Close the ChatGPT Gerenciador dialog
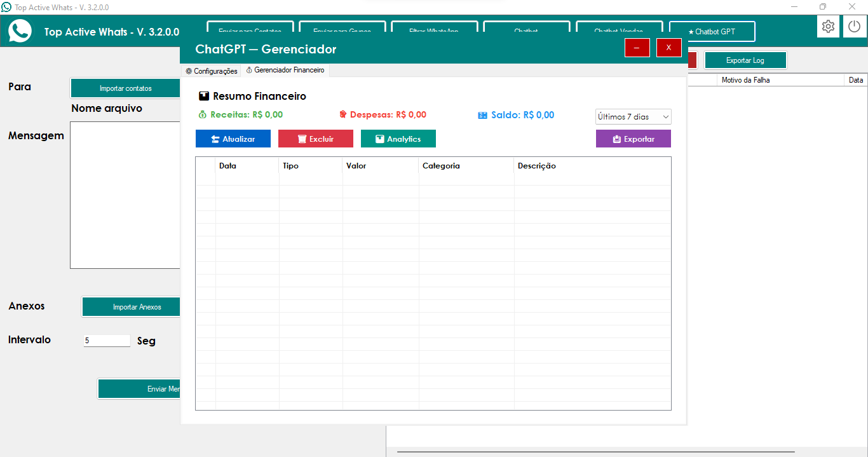The image size is (868, 457). (668, 48)
